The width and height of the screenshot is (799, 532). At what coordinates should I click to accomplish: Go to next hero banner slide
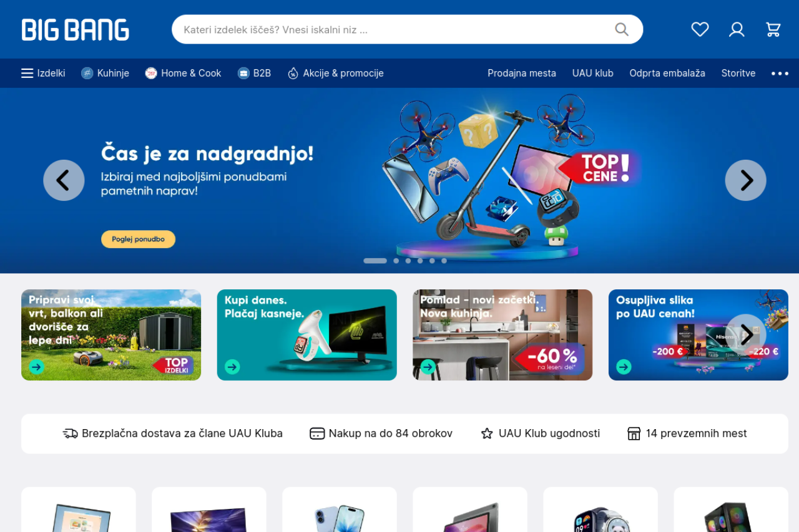745,180
